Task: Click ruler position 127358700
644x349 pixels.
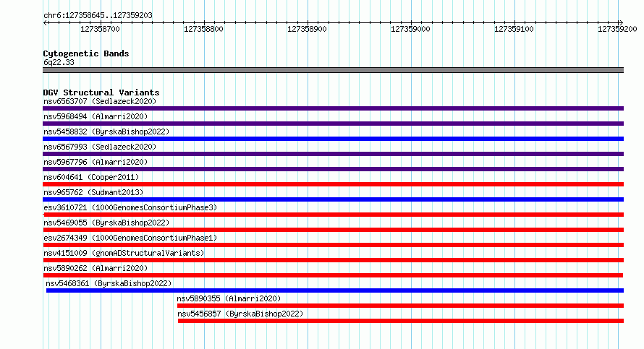Action: (100, 29)
